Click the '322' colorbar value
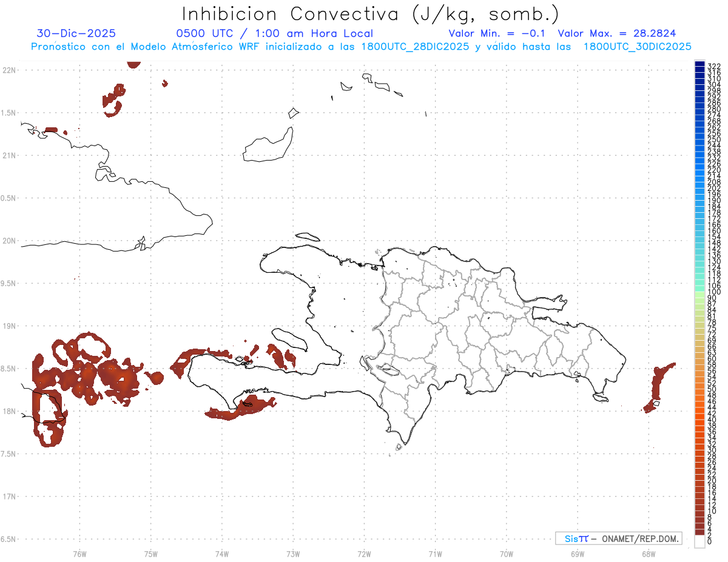 [714, 66]
